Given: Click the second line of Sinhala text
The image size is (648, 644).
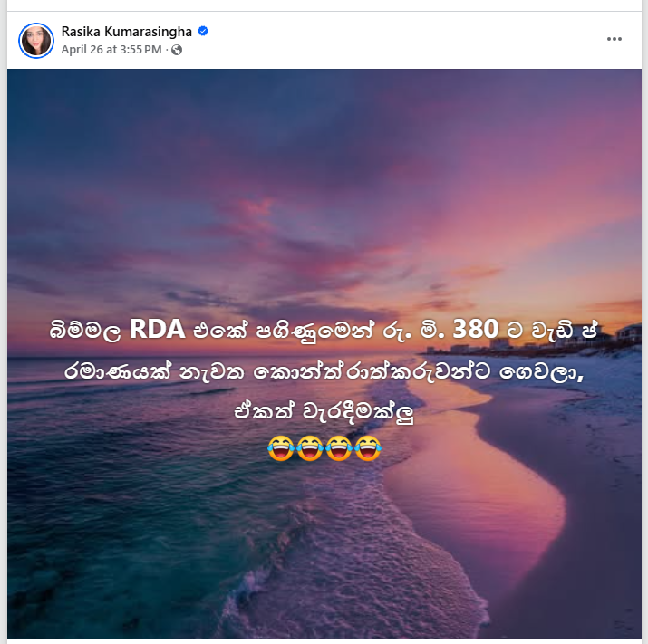Looking at the screenshot, I should (324, 371).
